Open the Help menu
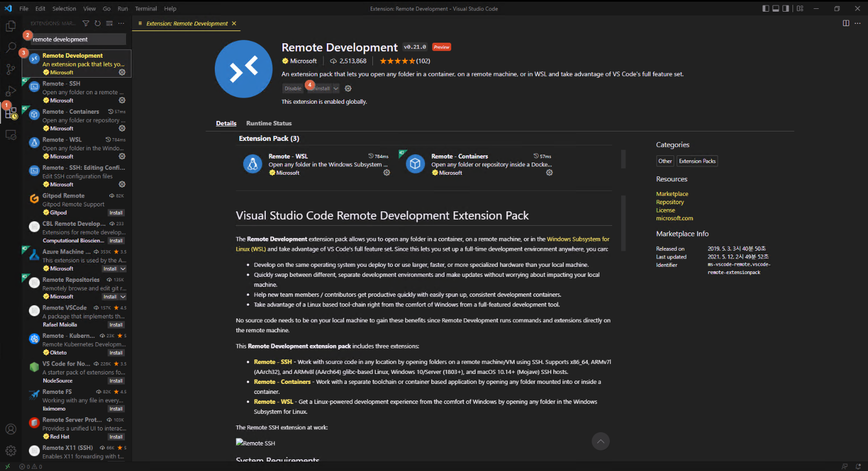Image resolution: width=868 pixels, height=471 pixels. [x=170, y=8]
